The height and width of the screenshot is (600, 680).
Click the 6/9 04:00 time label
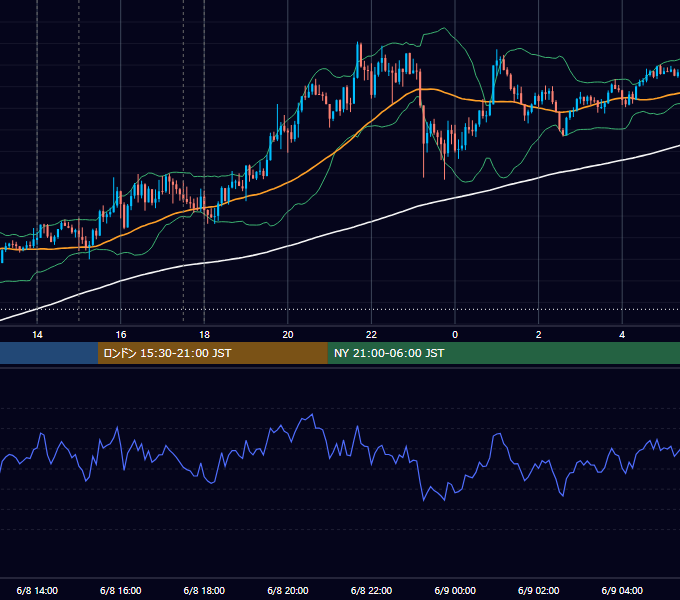622,590
